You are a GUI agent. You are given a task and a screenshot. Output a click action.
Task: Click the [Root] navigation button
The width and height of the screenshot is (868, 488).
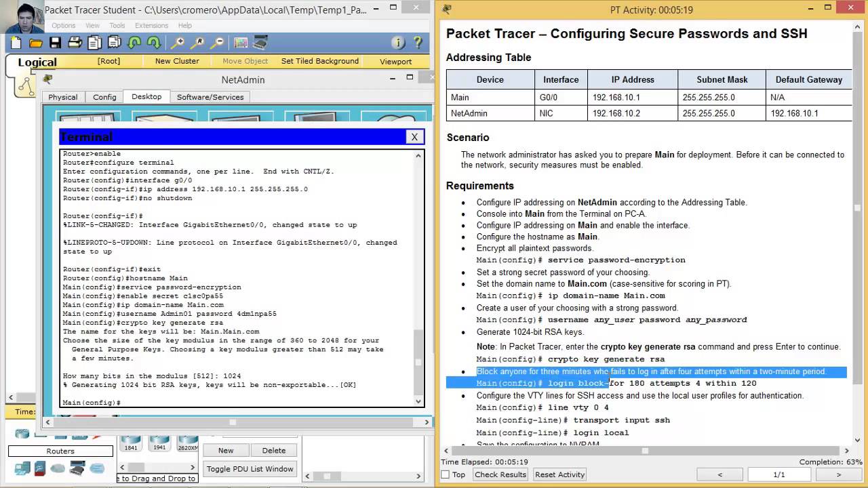pyautogui.click(x=108, y=61)
